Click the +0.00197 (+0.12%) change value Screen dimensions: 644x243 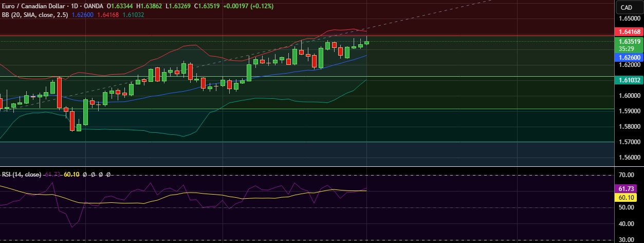tap(249, 6)
